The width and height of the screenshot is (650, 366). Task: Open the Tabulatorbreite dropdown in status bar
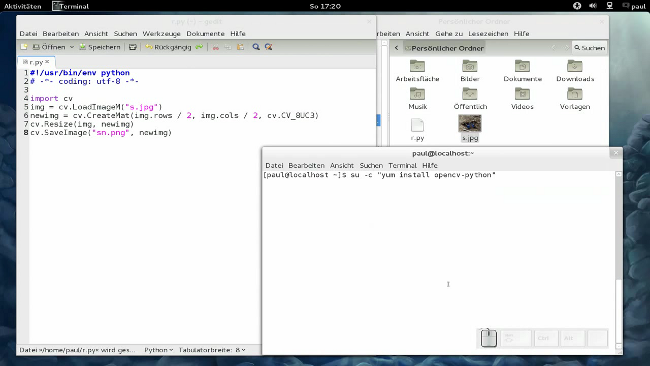[x=212, y=350]
